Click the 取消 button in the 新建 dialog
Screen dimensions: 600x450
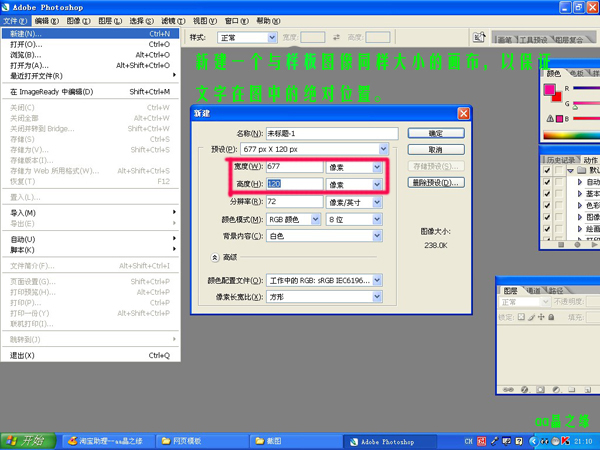pos(436,150)
